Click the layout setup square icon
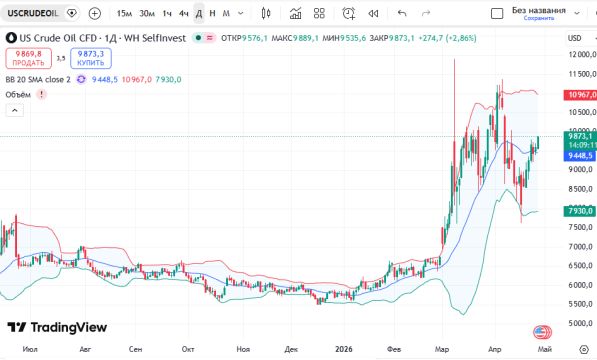 click(x=497, y=14)
